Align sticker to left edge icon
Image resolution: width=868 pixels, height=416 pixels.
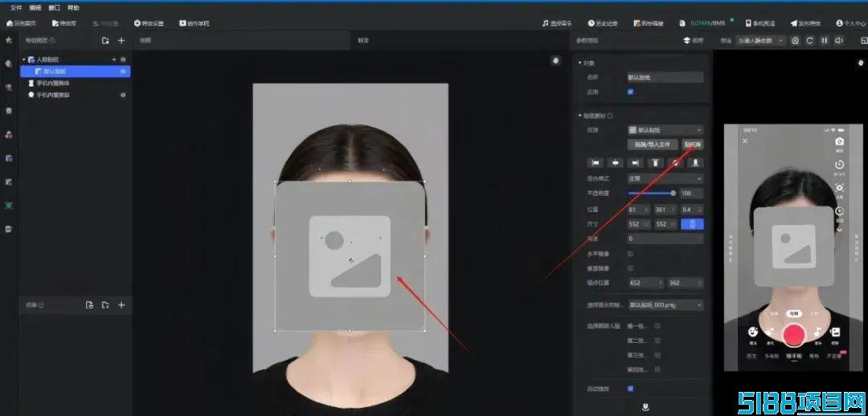point(596,163)
